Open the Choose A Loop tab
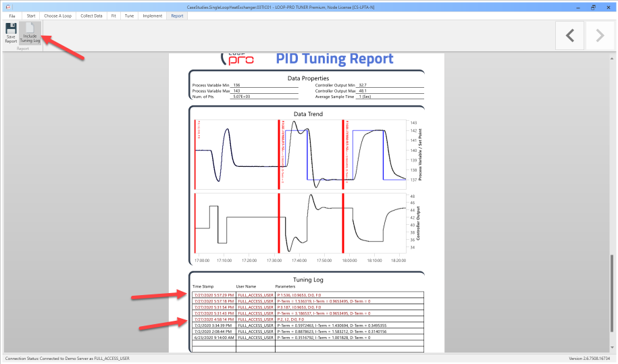Image resolution: width=618 pixels, height=364 pixels. coord(58,16)
